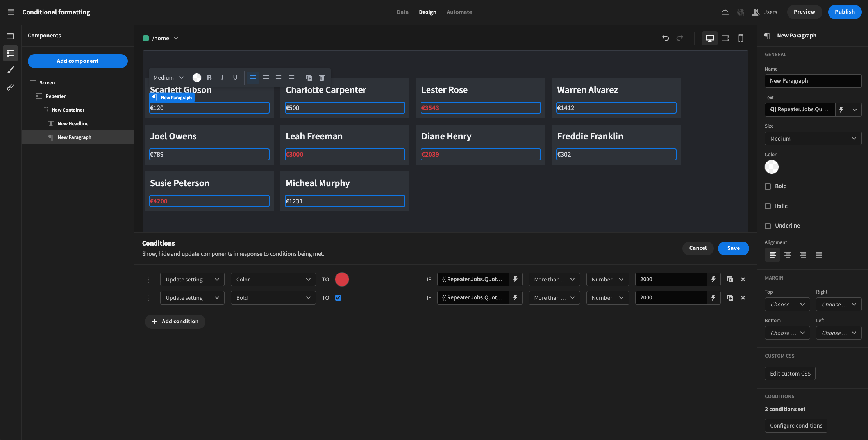Screen dimensions: 868x440
Task: Click the delete trash icon in floating toolbar
Action: click(x=322, y=78)
